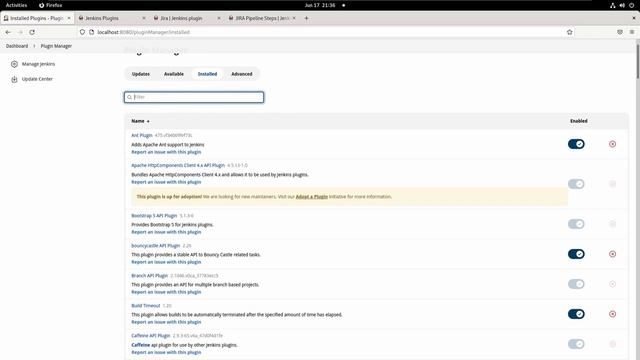Toggle Apache HttpComponents Client plugin switch
The image size is (640, 360).
pyautogui.click(x=576, y=184)
